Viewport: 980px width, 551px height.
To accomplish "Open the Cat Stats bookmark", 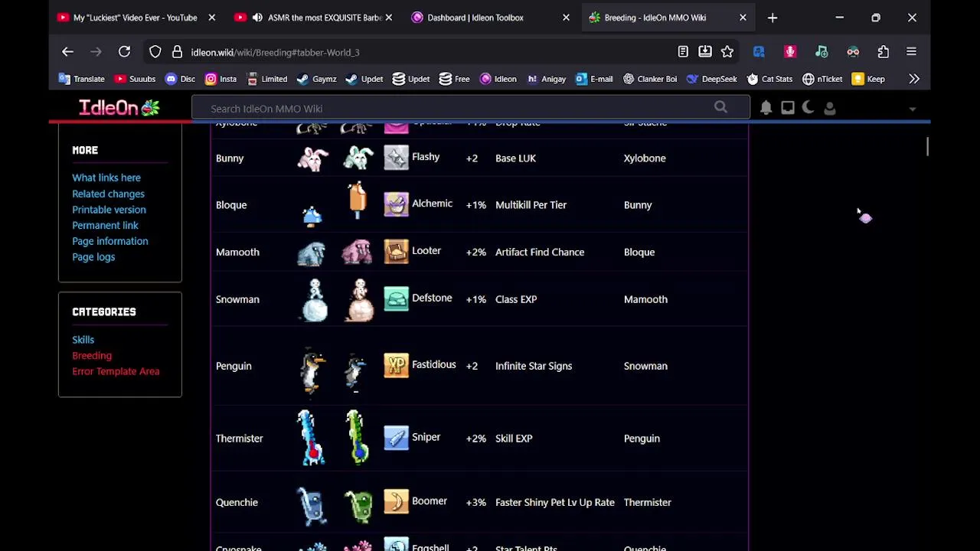I will (x=769, y=79).
